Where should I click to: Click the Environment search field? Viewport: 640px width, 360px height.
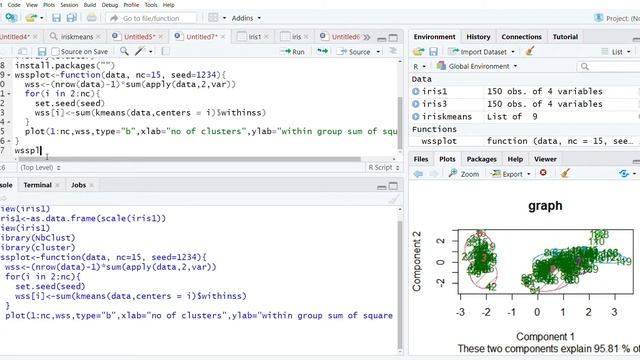[608, 66]
